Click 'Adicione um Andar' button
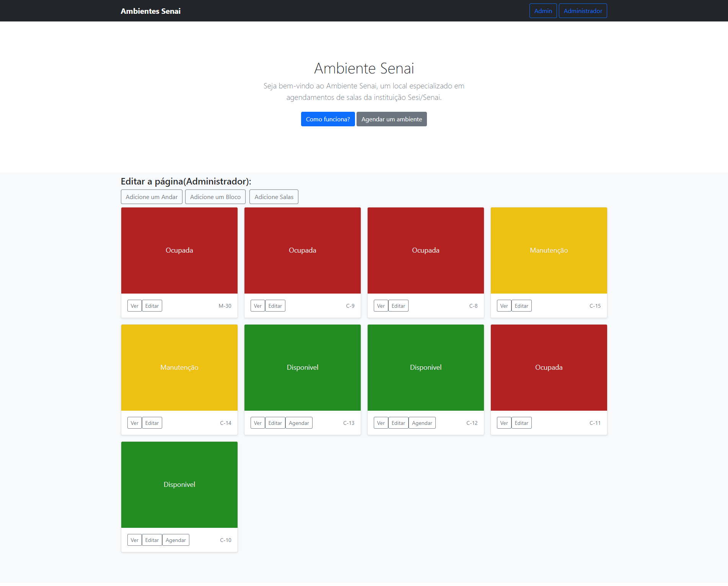This screenshot has height=586, width=728. coord(151,197)
